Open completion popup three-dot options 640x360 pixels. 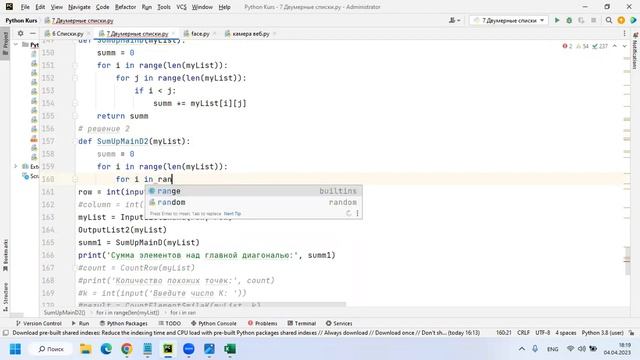[357, 213]
